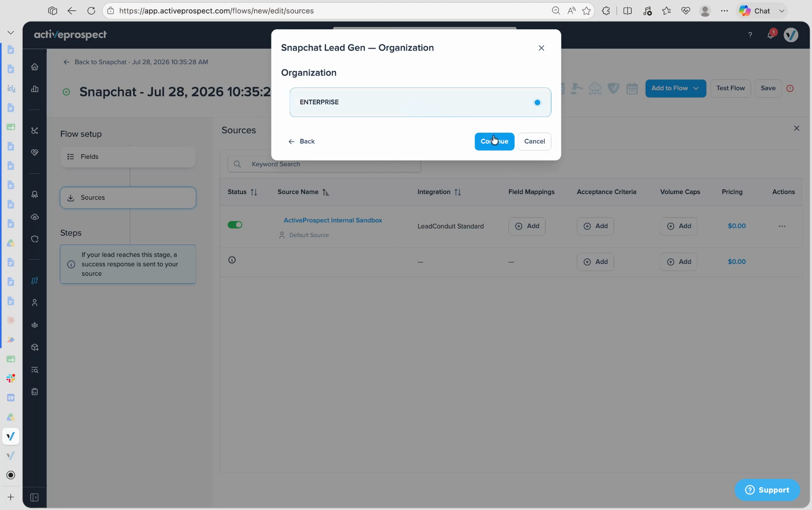The image size is (812, 510).
Task: Add Acceptance Criteria for Internal Sandbox source
Action: click(595, 226)
